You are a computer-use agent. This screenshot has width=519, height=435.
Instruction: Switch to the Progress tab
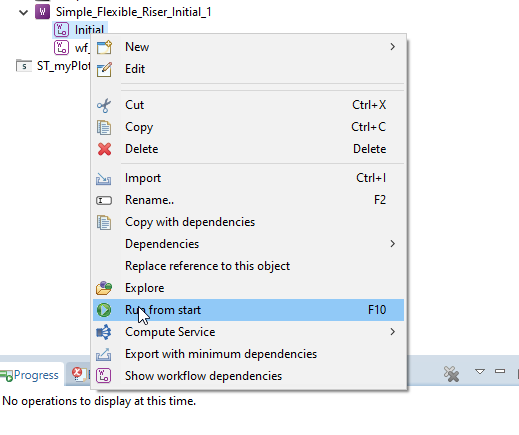tap(32, 375)
